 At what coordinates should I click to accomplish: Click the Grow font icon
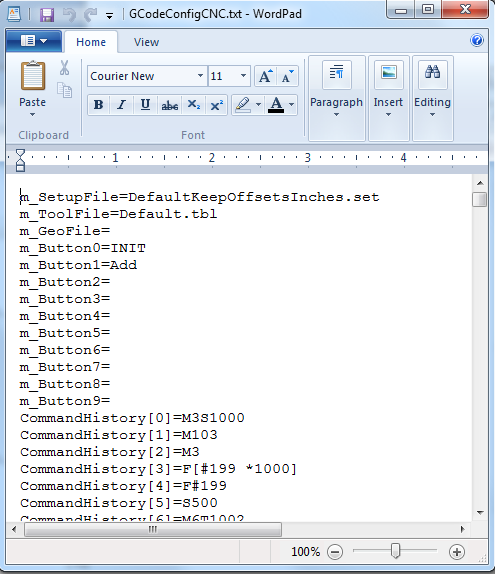266,76
